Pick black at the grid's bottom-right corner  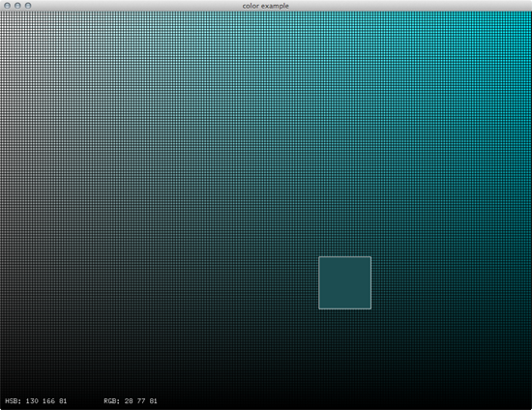point(528,406)
